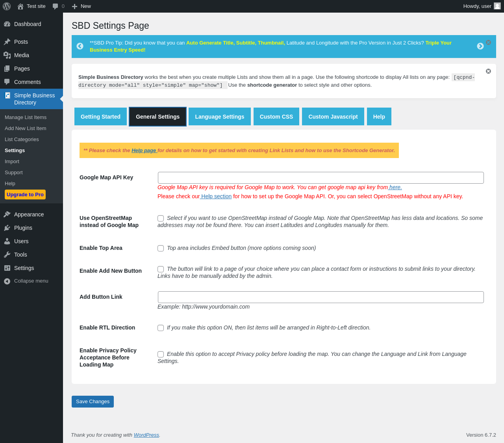Click the Save Changes button

93,402
